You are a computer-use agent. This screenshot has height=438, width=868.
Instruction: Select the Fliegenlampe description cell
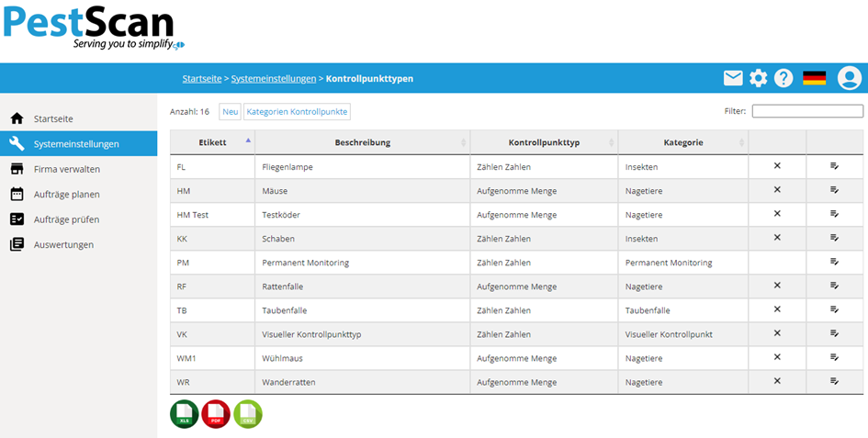(363, 167)
